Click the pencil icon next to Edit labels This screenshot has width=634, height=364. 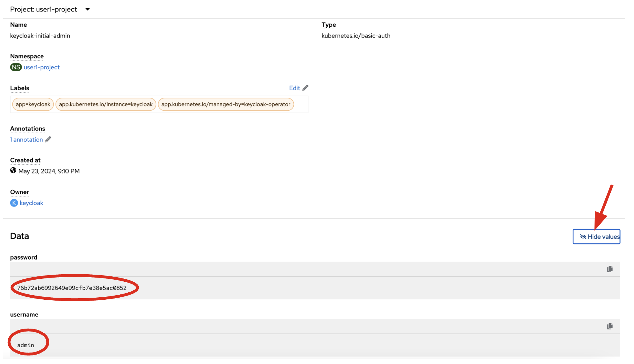[x=305, y=88]
